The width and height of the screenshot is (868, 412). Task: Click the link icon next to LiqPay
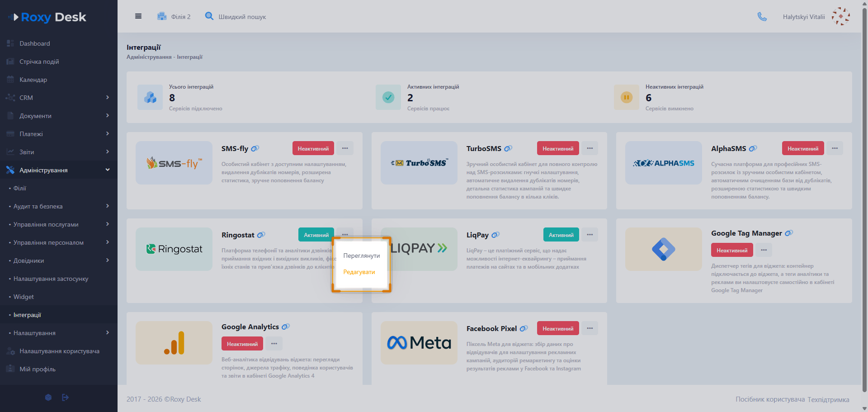[495, 235]
